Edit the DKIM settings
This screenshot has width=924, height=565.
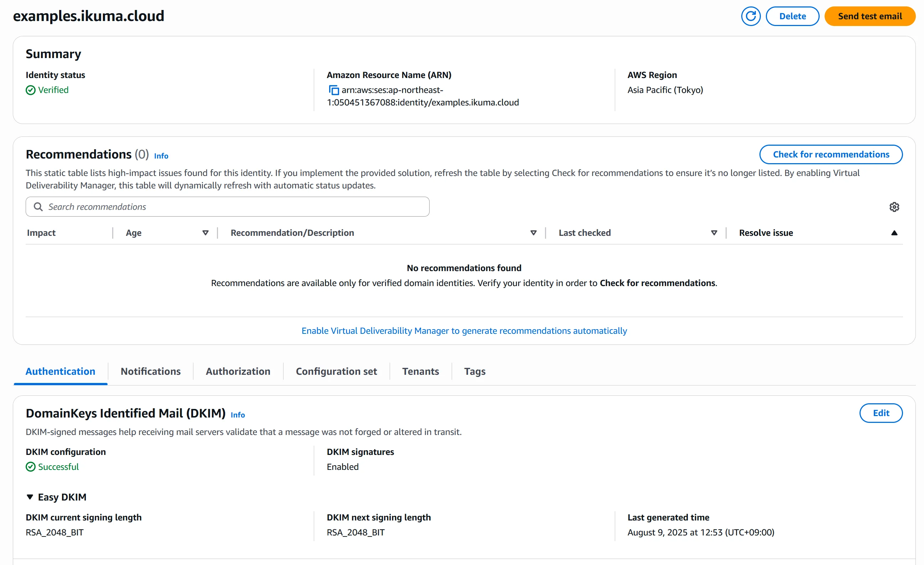(881, 413)
